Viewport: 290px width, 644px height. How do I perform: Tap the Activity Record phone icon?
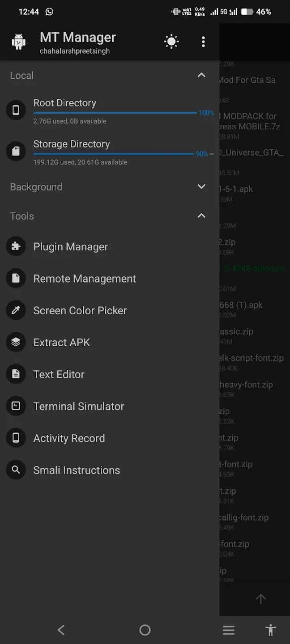(x=16, y=438)
